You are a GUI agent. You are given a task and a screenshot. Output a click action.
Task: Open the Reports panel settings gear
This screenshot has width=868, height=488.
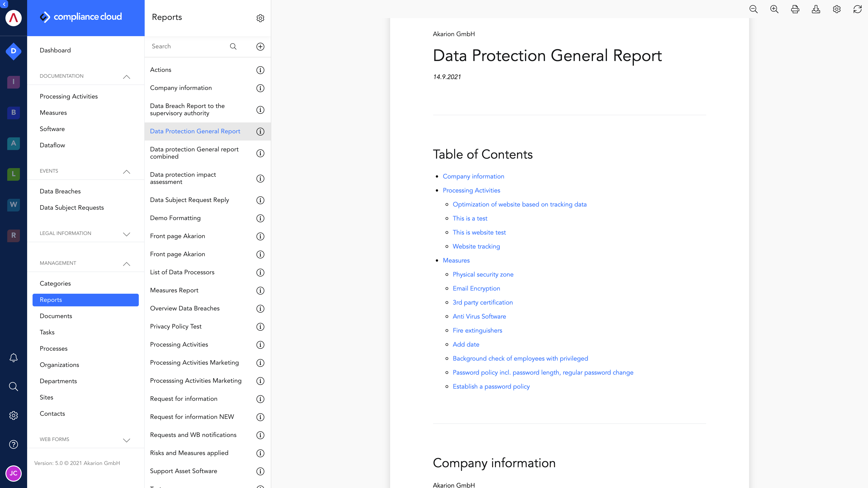point(260,18)
